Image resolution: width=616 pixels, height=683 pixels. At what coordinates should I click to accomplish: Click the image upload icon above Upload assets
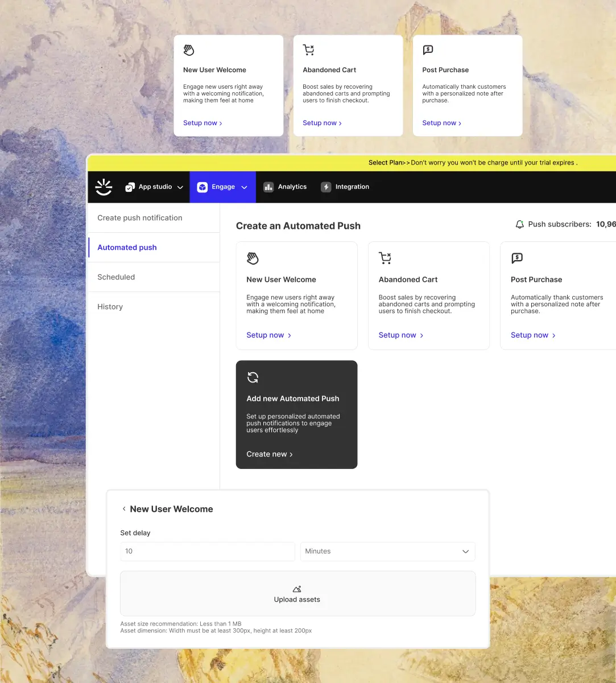pos(297,589)
